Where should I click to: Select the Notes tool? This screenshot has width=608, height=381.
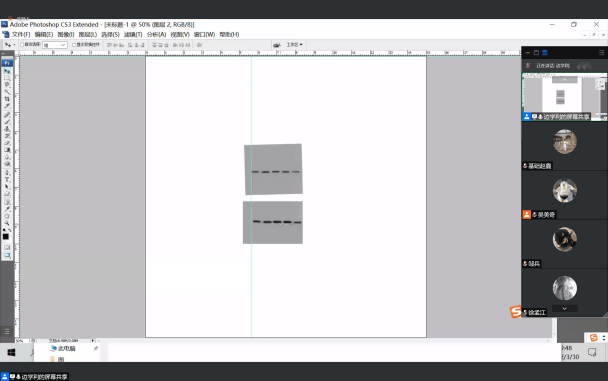tap(7, 202)
